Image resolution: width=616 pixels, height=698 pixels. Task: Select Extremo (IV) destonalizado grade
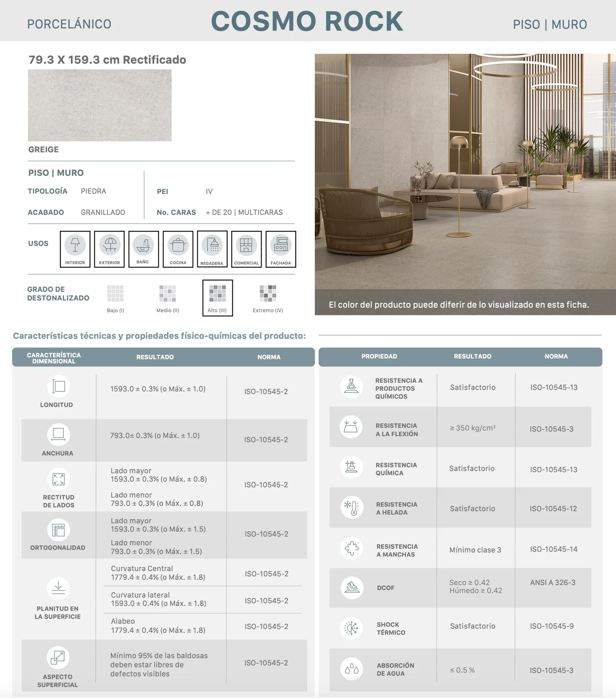coord(268,299)
